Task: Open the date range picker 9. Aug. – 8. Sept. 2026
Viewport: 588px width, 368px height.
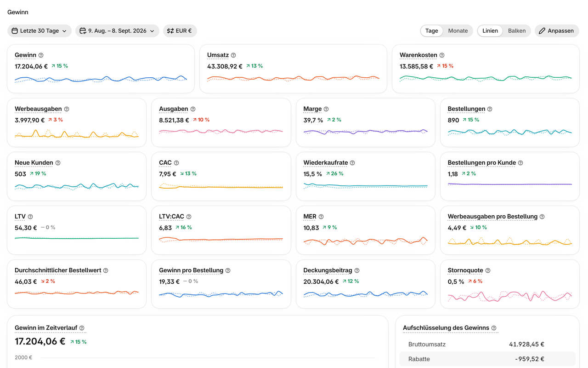Action: (117, 31)
